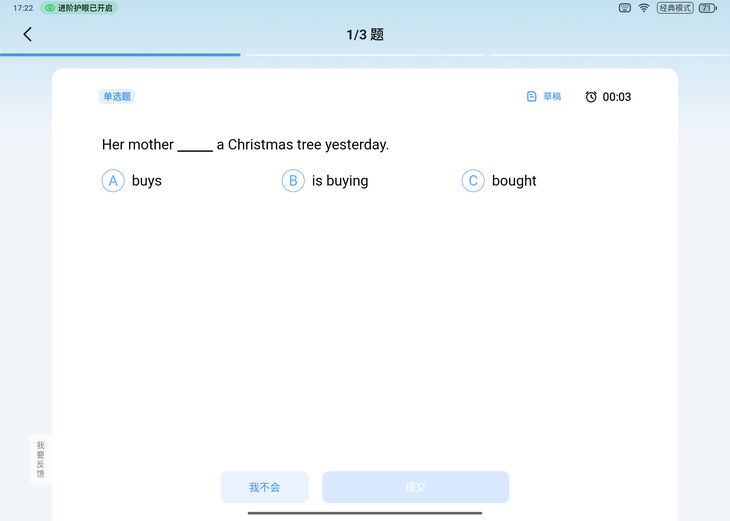Open the 我要反馈 feedback tab
Screen dimensions: 730x521
(41, 459)
